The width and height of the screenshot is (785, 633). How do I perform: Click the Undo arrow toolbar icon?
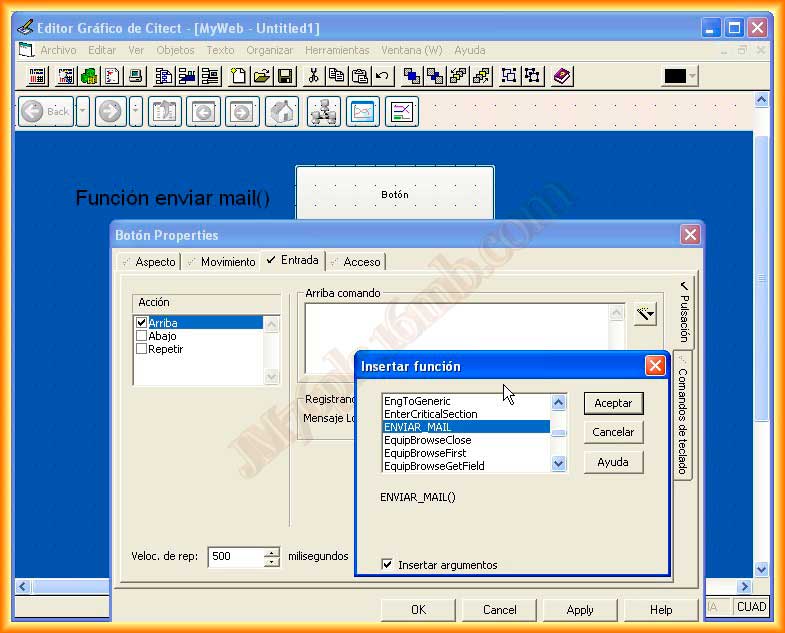pyautogui.click(x=382, y=76)
